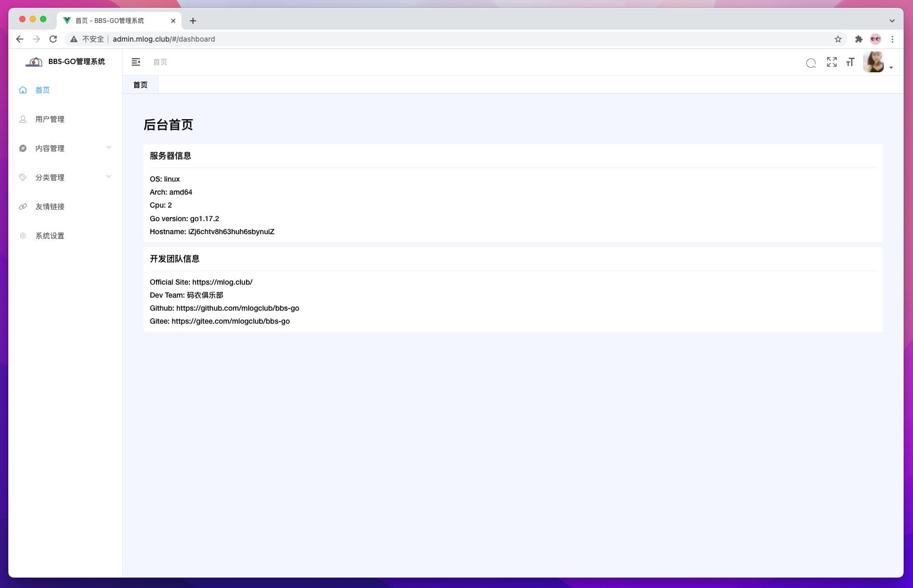Open the avatar dropdown caret
The image size is (913, 588).
[891, 68]
